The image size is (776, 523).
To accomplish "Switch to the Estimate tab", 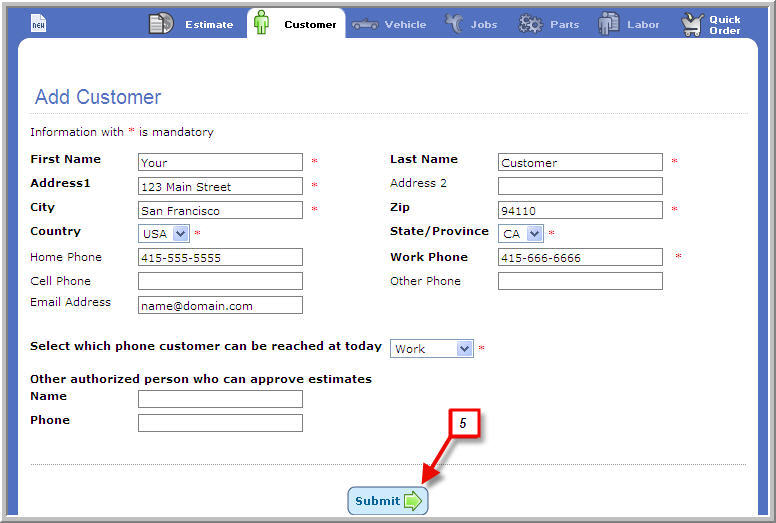I will pyautogui.click(x=208, y=24).
